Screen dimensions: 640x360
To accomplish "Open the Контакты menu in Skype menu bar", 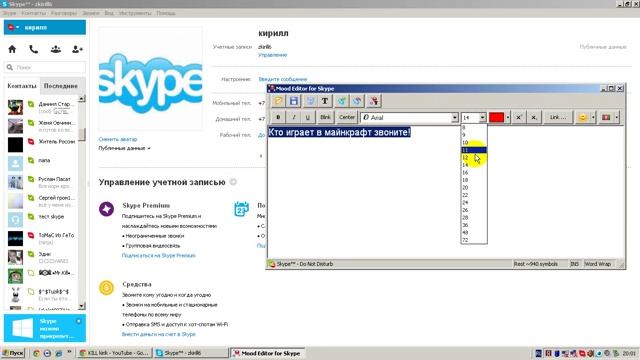I will [x=33, y=13].
